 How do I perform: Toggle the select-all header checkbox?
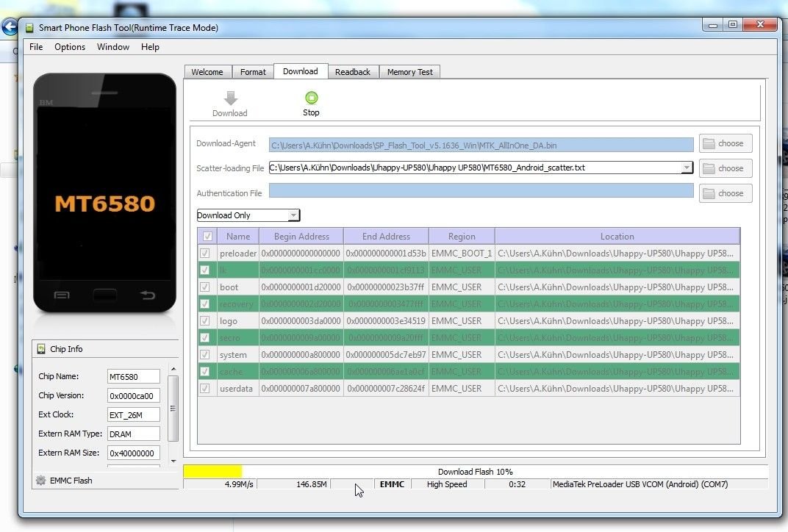(207, 236)
